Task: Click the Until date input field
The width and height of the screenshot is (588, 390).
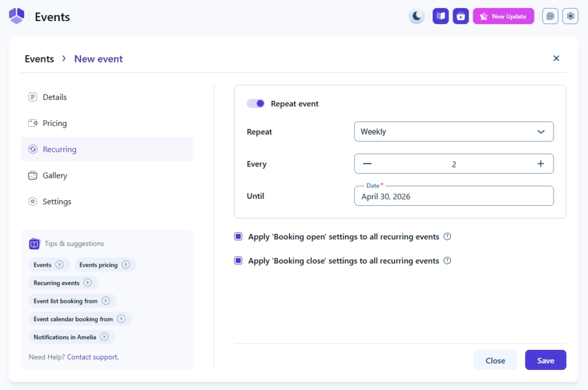Action: (x=454, y=196)
